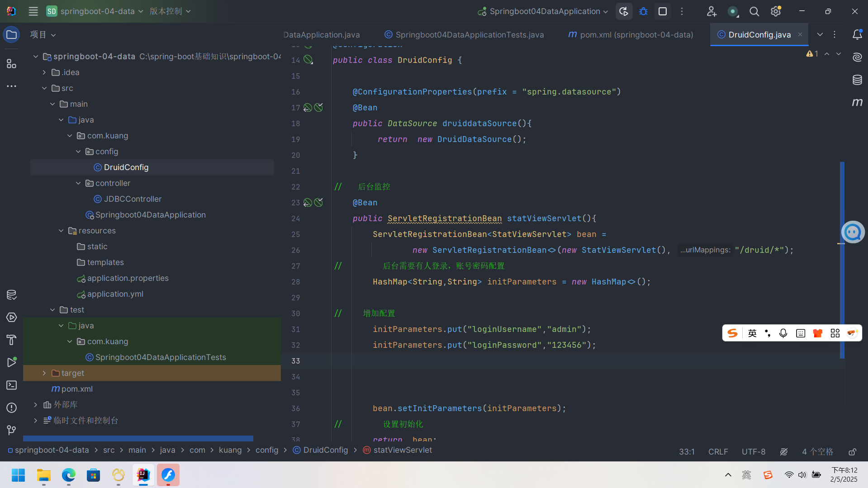868x488 pixels.
Task: Open the Run tool window
Action: coord(11,362)
